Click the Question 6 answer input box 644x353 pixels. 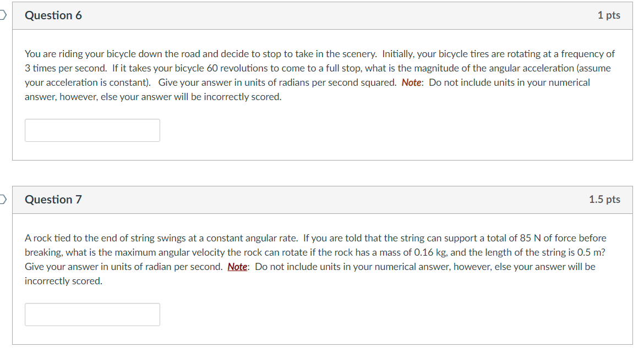pyautogui.click(x=92, y=130)
